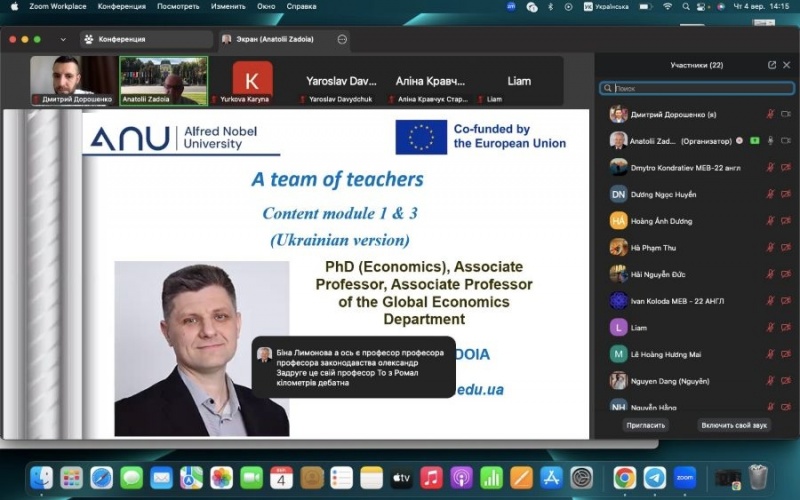Open Reminders app in the Dock
Viewport: 800px width, 500px height.
tap(341, 478)
